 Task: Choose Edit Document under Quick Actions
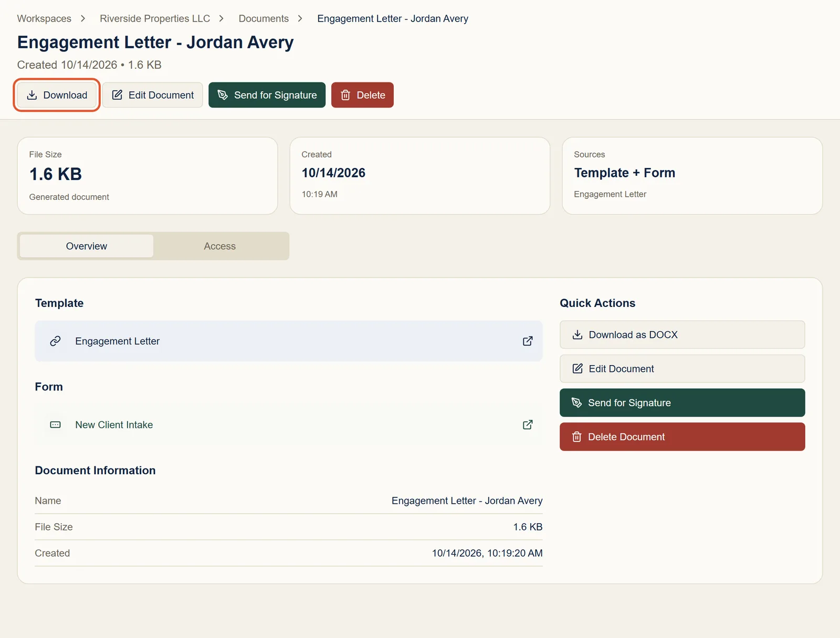[x=682, y=369]
